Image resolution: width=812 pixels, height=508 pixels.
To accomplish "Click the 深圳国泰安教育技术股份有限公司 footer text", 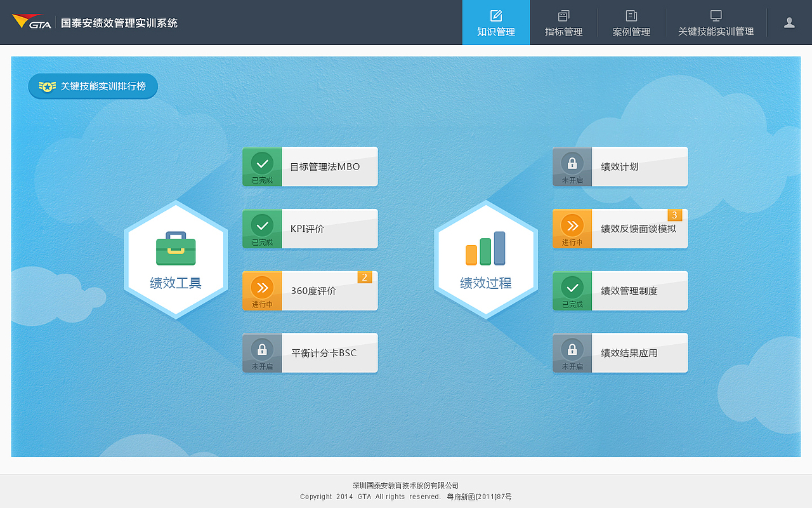I will [x=406, y=486].
